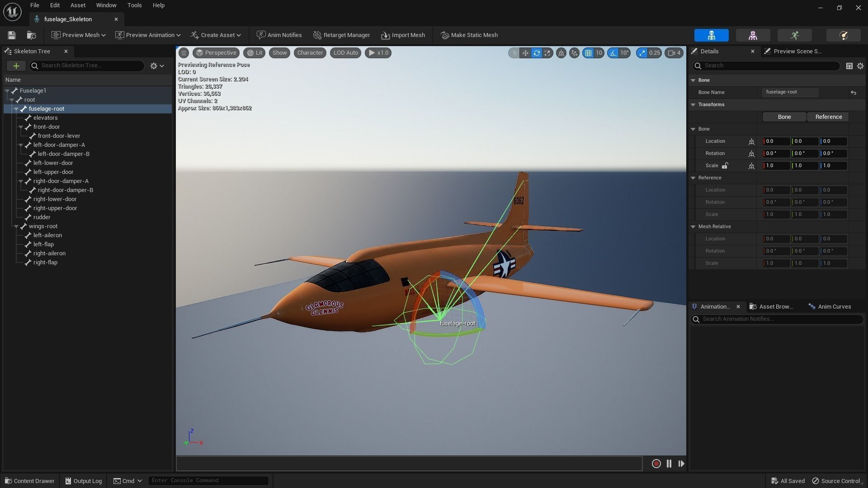Open Details property matrix view
Screen dimensions: 868x488
tap(849, 66)
